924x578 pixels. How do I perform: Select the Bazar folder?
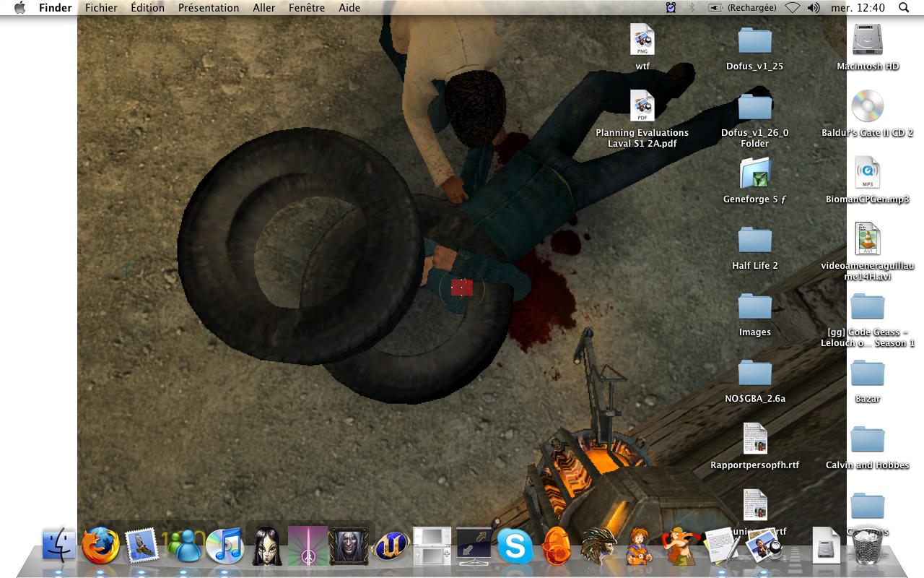[868, 373]
